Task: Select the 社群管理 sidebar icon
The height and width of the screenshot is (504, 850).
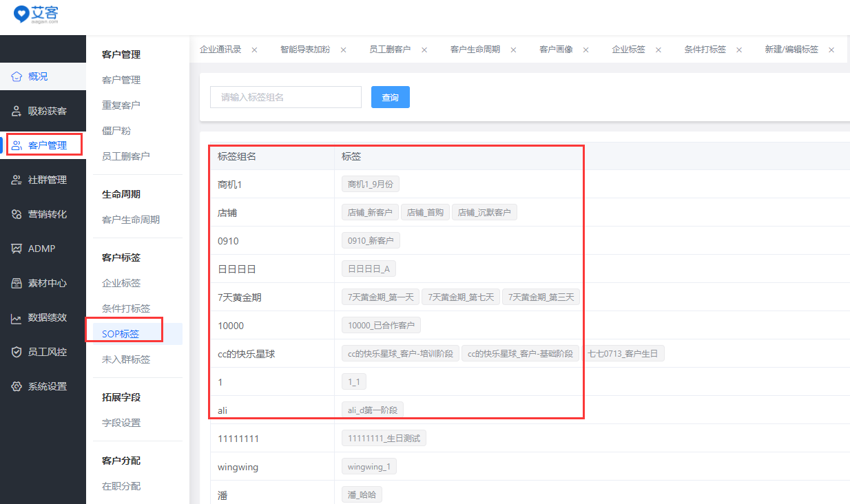Action: pyautogui.click(x=17, y=180)
